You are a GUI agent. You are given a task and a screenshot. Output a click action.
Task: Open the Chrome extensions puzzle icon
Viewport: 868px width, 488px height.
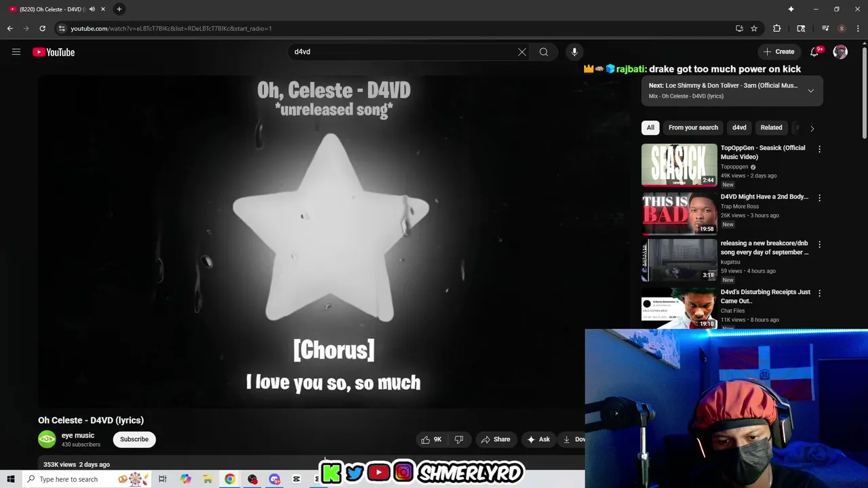(x=777, y=28)
